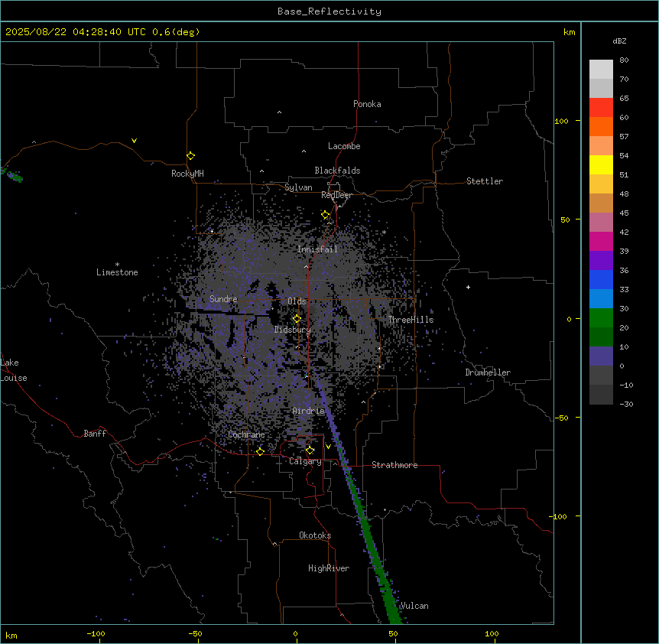Click the Cochrane town label

tap(246, 434)
